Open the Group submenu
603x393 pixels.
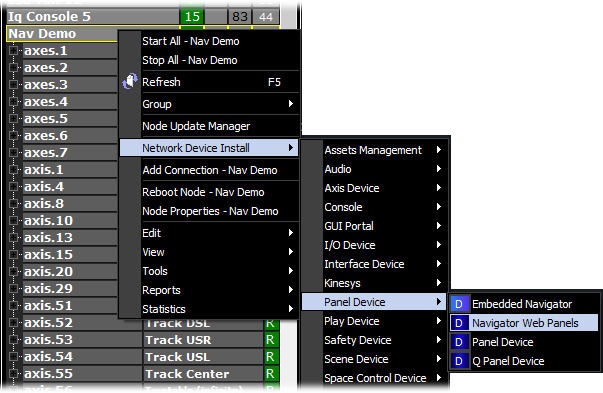[209, 104]
